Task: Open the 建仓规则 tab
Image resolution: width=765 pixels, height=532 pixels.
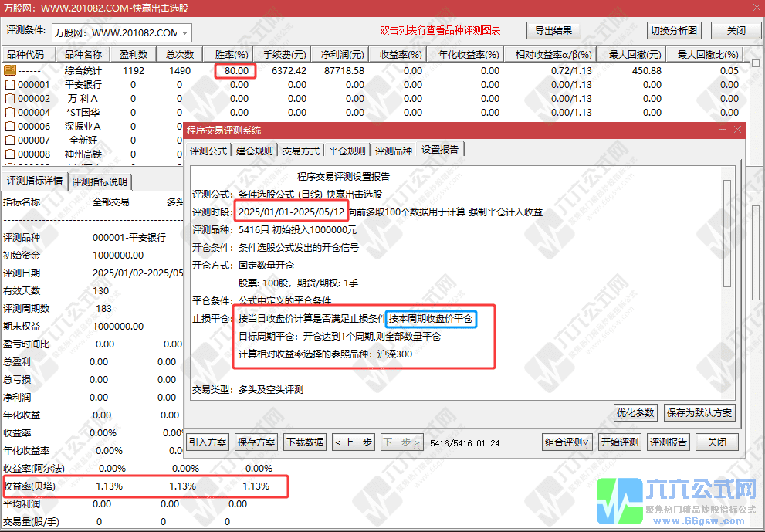Action: pos(254,151)
